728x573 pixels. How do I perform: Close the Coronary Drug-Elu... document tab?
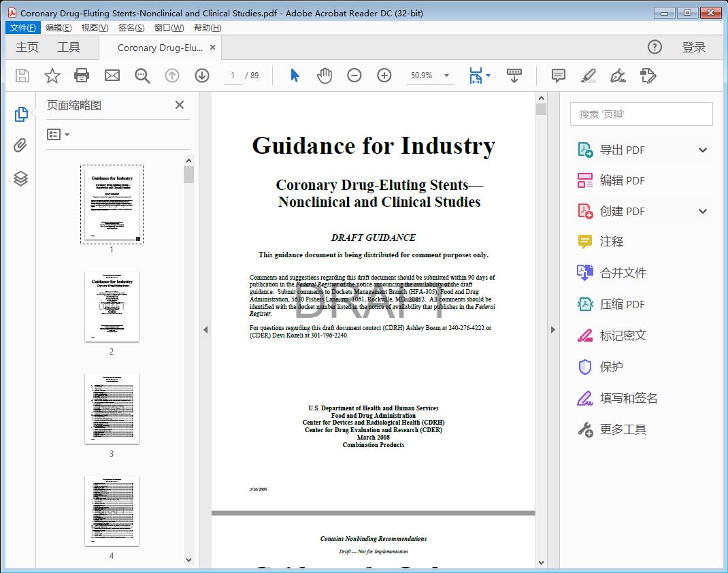coord(213,48)
